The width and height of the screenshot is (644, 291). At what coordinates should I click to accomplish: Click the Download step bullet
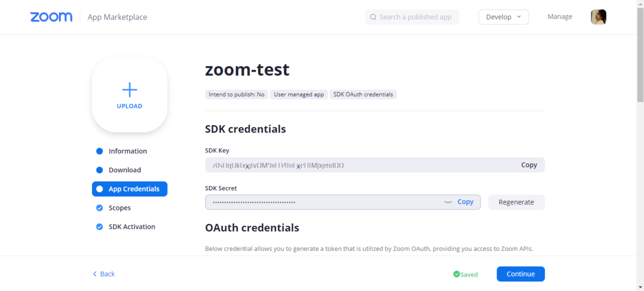(99, 170)
